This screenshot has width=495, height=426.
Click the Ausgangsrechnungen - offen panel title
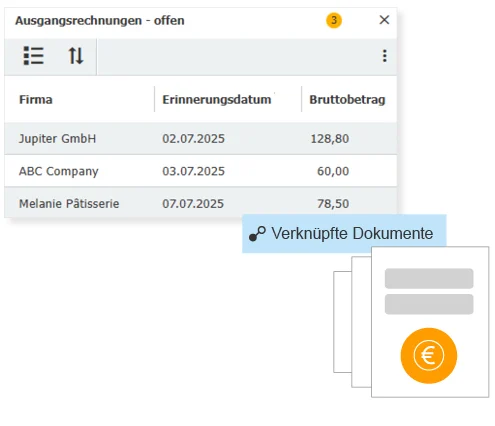click(100, 21)
